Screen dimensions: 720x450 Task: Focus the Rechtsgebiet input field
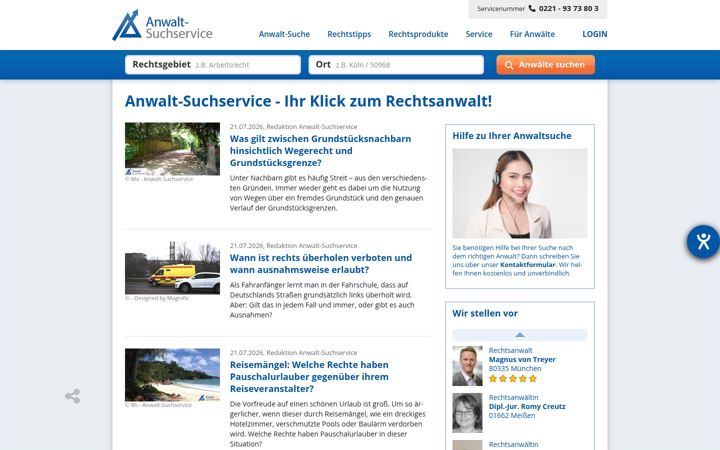coord(213,65)
